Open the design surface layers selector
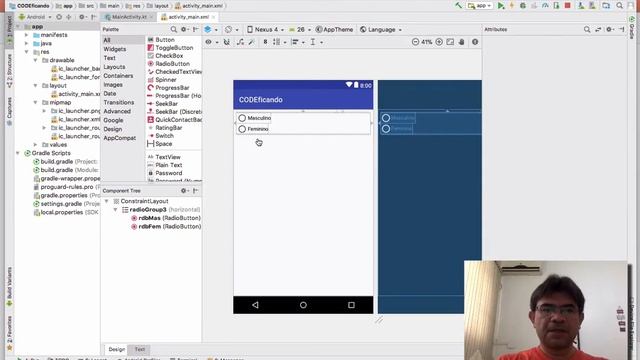Screen dimensions: 640x360 coord(210,29)
